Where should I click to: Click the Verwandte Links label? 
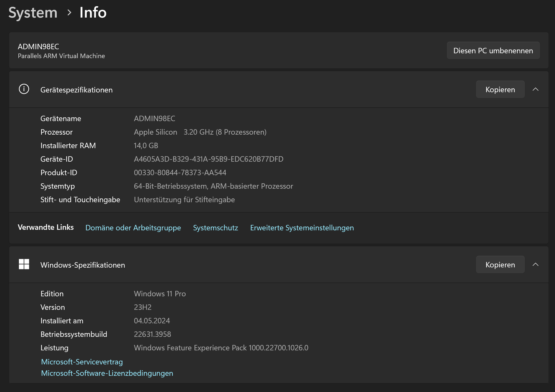click(x=46, y=227)
